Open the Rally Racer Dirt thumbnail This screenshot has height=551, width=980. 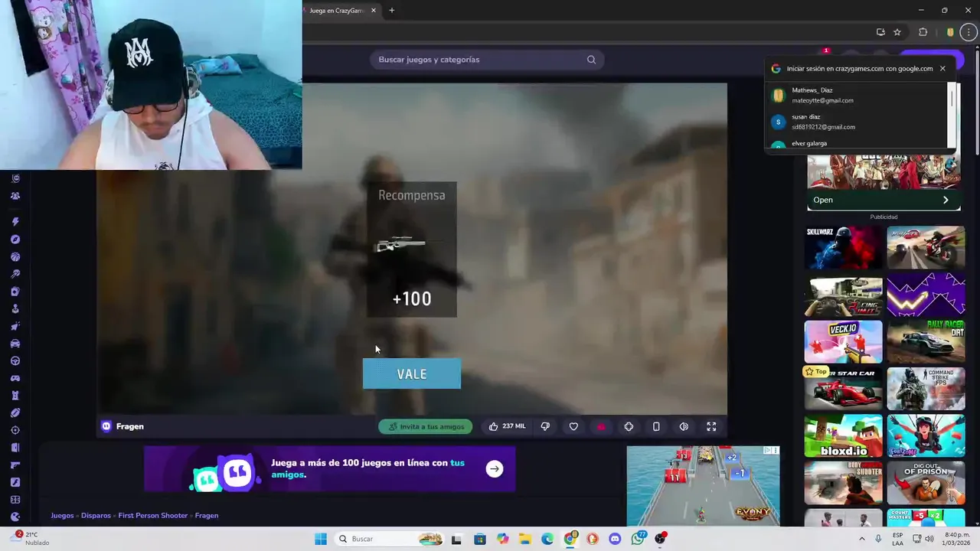tap(926, 342)
